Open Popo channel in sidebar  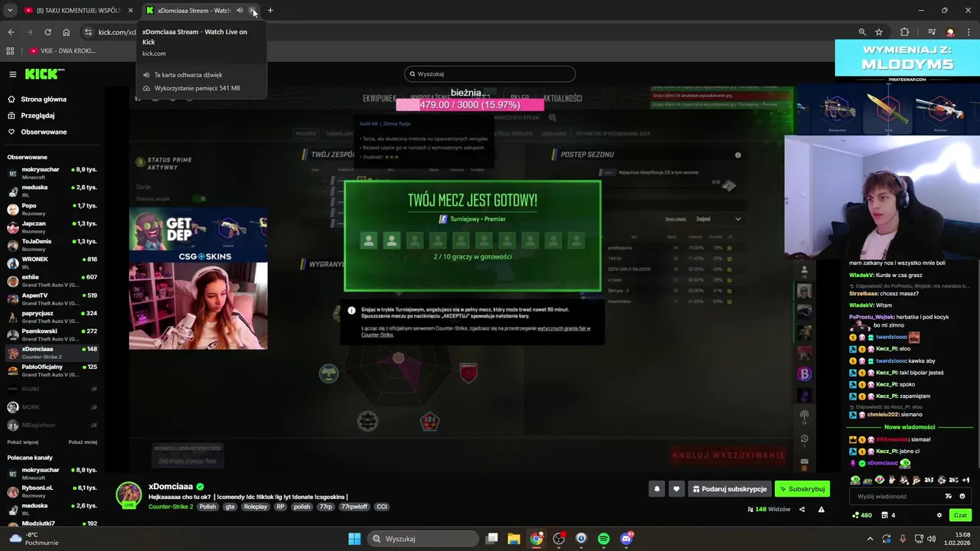click(x=51, y=209)
